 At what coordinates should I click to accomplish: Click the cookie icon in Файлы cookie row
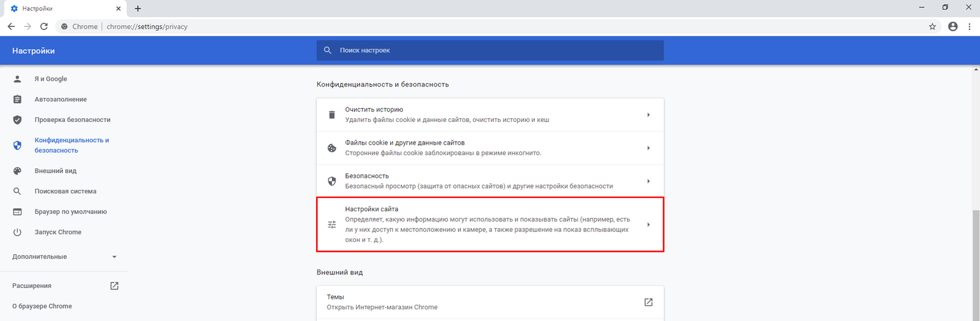(332, 148)
